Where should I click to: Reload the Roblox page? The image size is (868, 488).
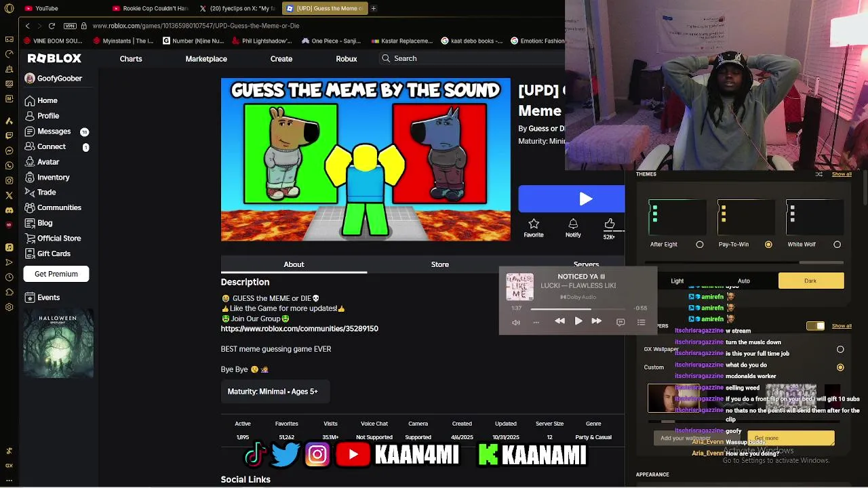click(x=52, y=26)
